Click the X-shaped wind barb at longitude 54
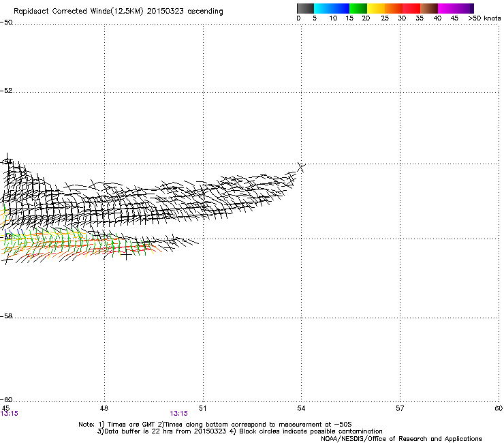Image resolution: width=504 pixels, height=443 pixels. click(301, 167)
